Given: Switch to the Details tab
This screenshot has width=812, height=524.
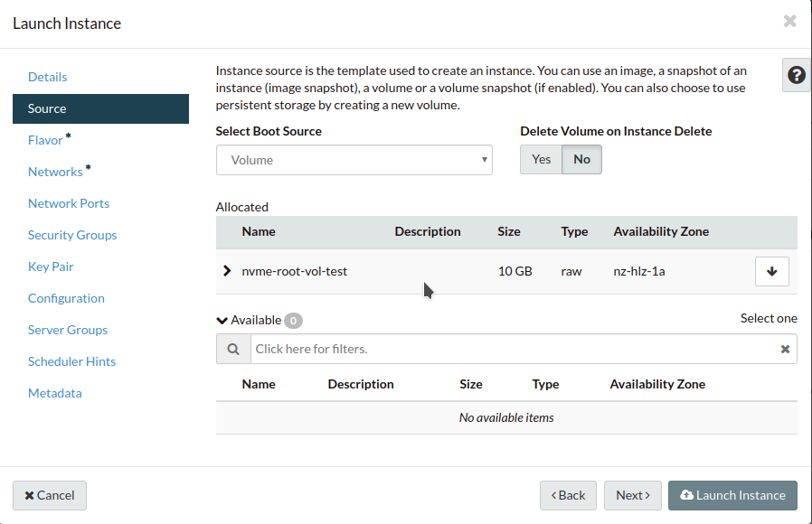Looking at the screenshot, I should [48, 77].
